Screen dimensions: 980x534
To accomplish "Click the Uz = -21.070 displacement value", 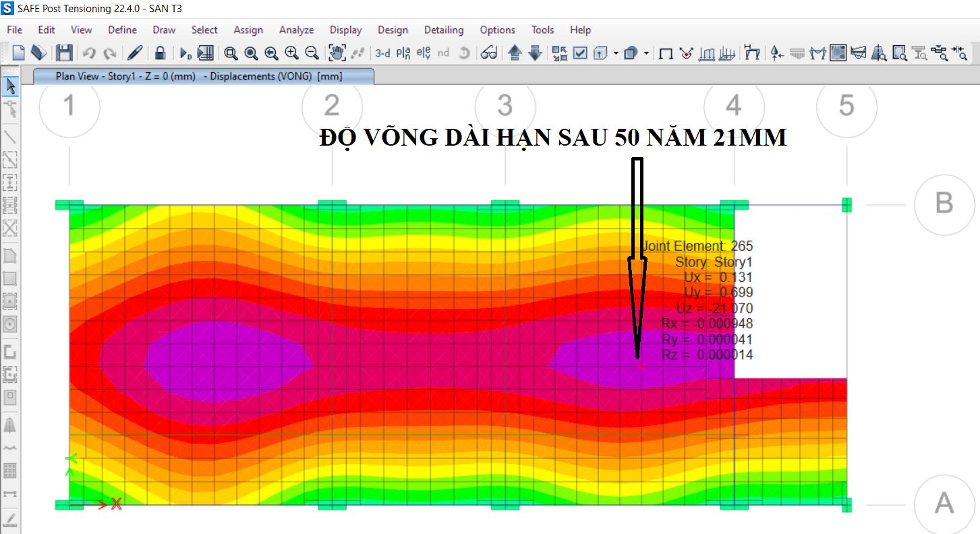I will 714,308.
